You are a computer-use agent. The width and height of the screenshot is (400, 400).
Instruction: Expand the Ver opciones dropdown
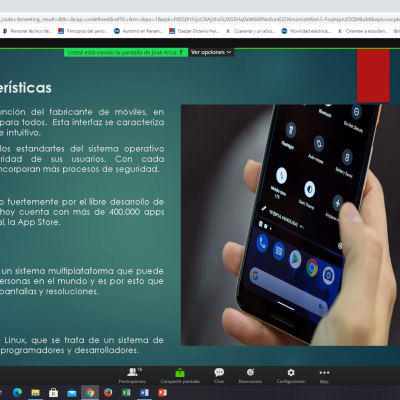pyautogui.click(x=211, y=52)
